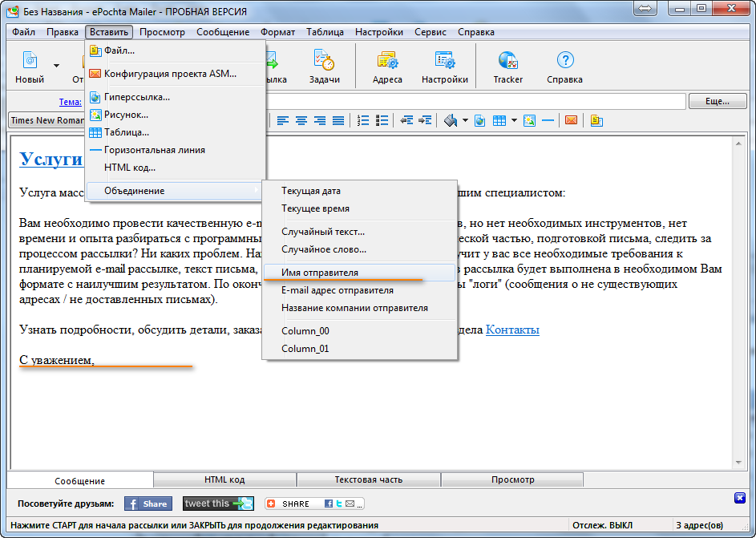The height and width of the screenshot is (538, 756).
Task: Open the Times New Roman font dropdown
Action: 46,120
